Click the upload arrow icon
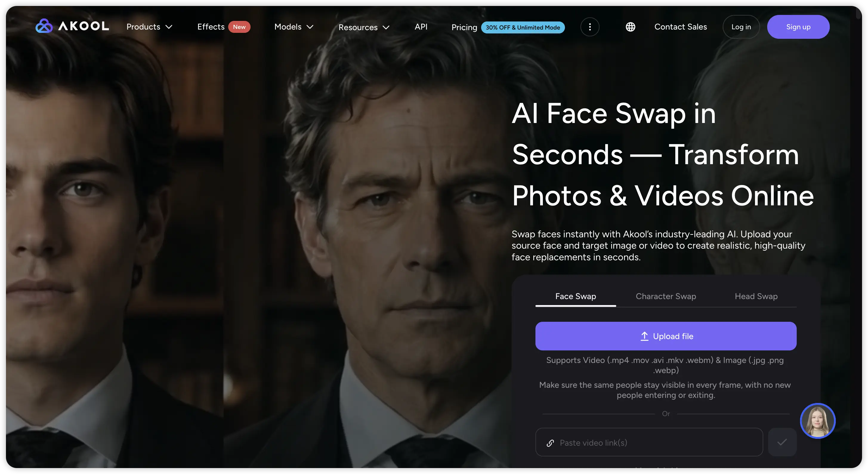 [644, 336]
